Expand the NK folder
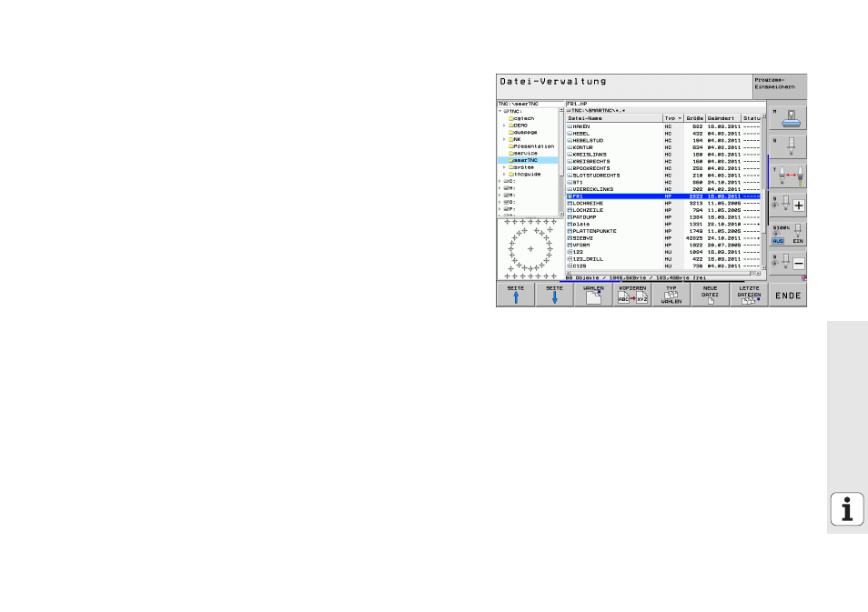 [504, 139]
